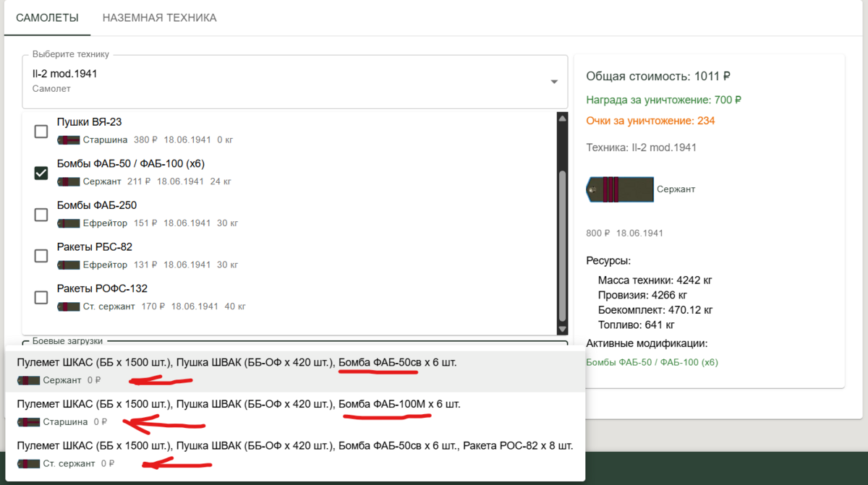The height and width of the screenshot is (485, 868).
Task: Uncheck Бомбы ФАБ-50 / ФАБ-100 (x6) modification
Action: [x=41, y=173]
